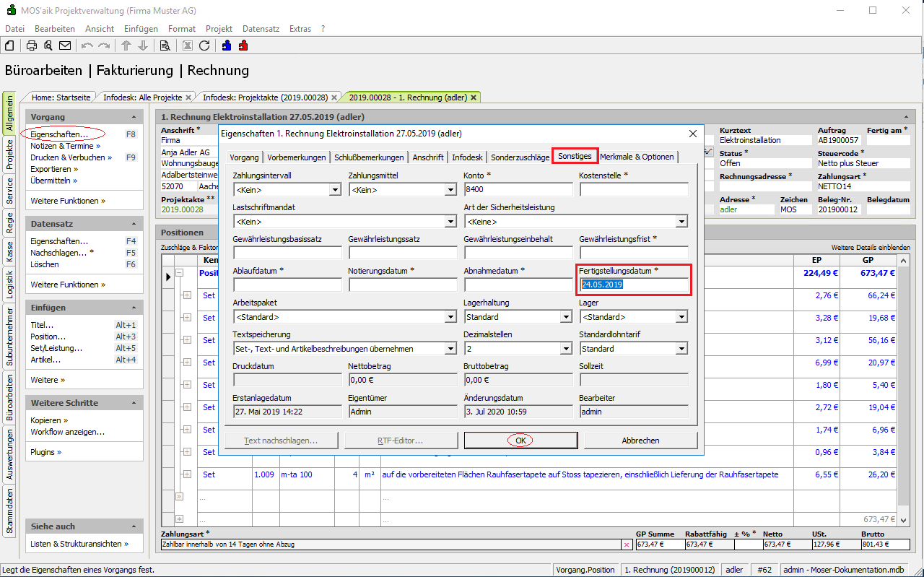Image resolution: width=924 pixels, height=577 pixels.
Task: Click the document search toolbar icon
Action: click(x=165, y=45)
